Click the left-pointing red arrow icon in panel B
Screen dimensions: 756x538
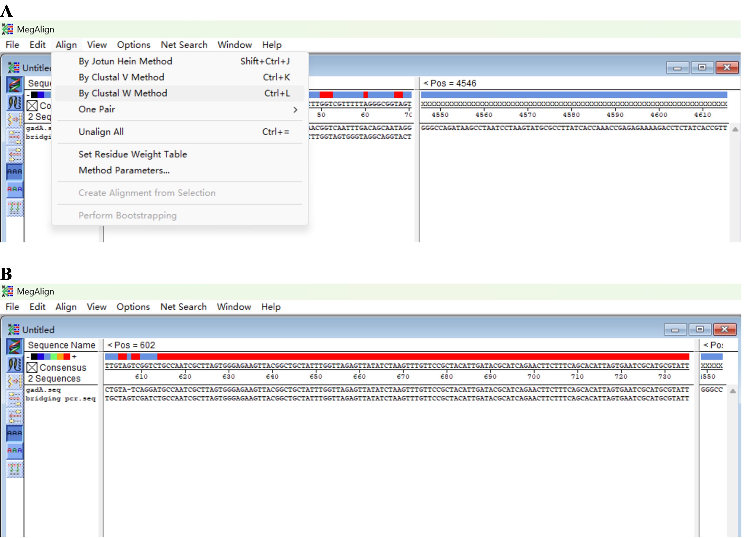coord(15,416)
